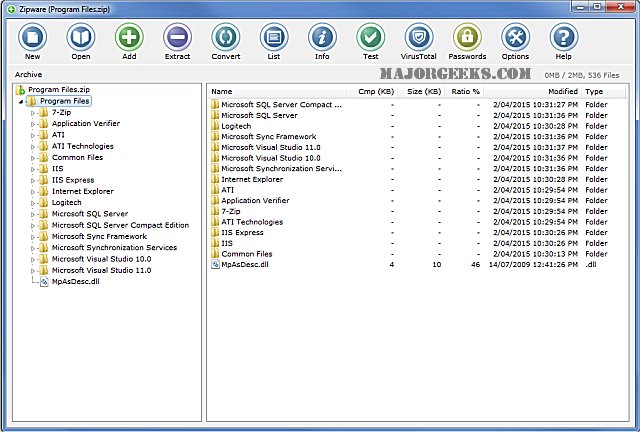Select Microsoft Visual Studio 11.0 list row
Viewport: 640px width, 432px height.
click(416, 147)
